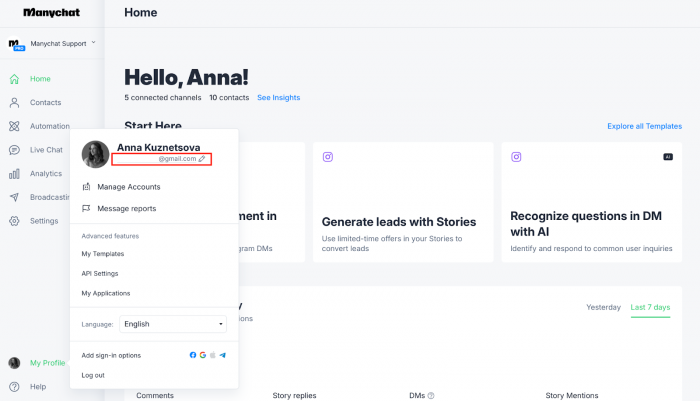Open the Language dropdown set to English

coord(173,324)
